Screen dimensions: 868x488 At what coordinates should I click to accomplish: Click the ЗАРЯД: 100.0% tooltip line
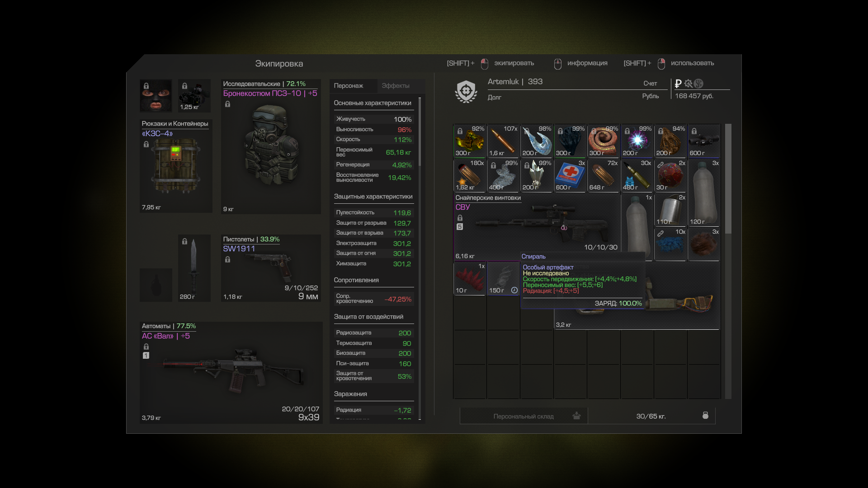click(618, 303)
